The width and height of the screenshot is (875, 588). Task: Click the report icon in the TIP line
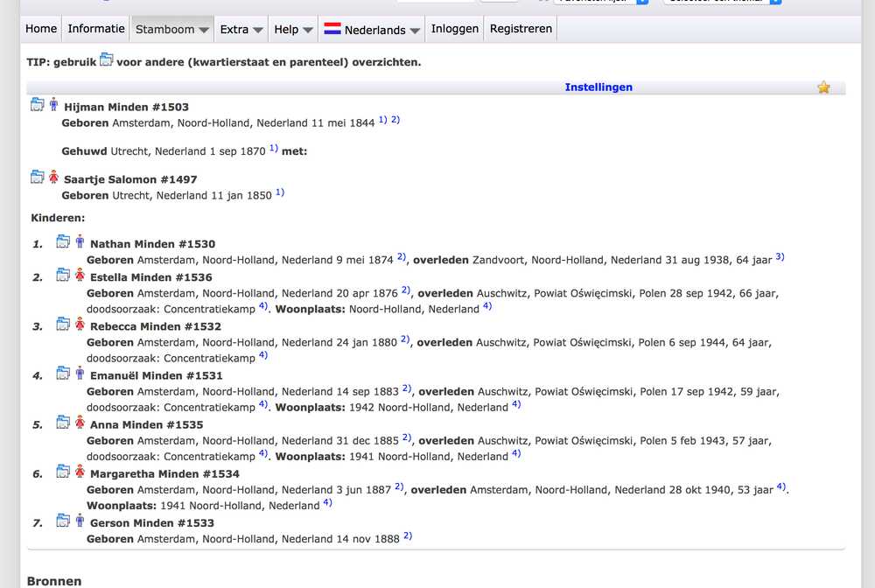(107, 59)
